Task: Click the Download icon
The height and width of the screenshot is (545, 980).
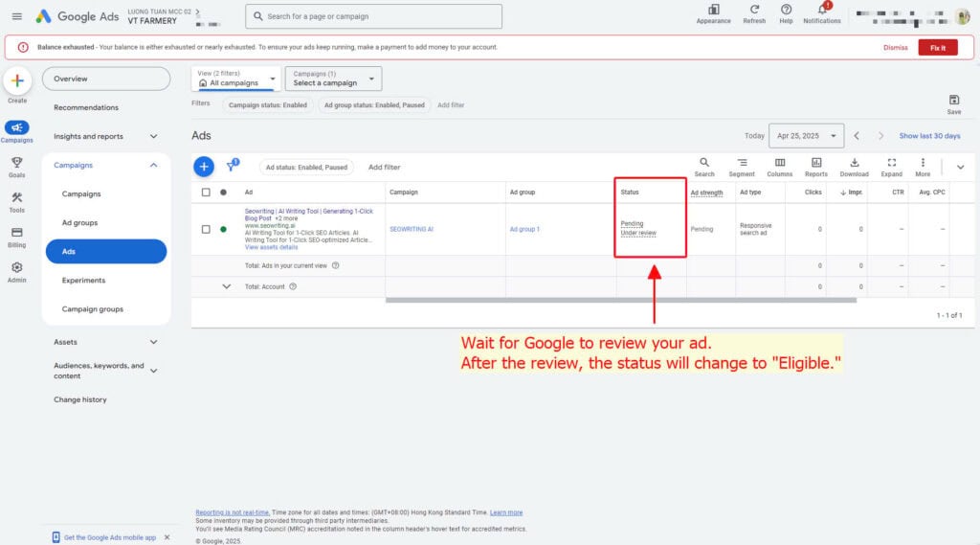Action: pyautogui.click(x=855, y=163)
